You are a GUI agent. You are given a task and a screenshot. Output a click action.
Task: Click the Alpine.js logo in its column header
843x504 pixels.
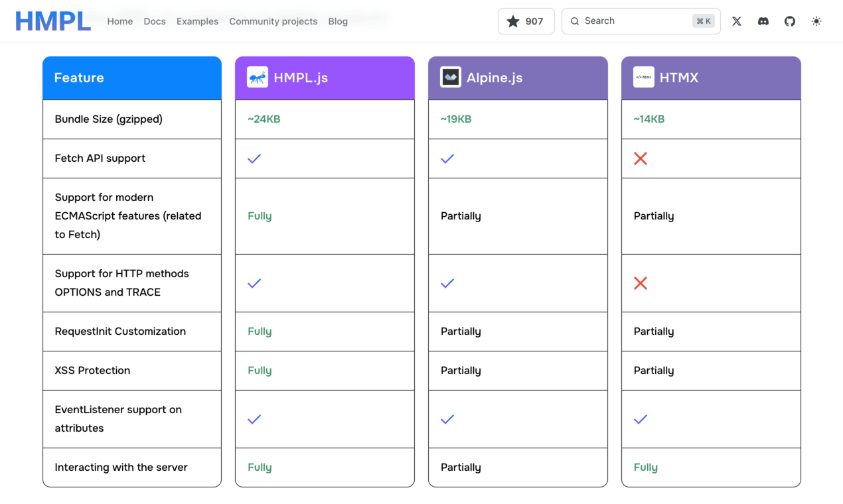point(450,77)
